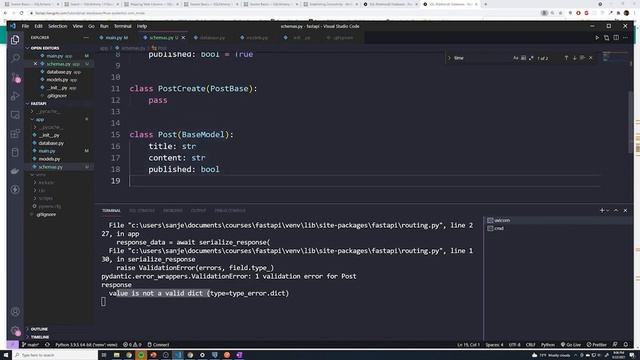This screenshot has height=360, width=640.
Task: Select the Output panel tab
Action: tap(198, 211)
